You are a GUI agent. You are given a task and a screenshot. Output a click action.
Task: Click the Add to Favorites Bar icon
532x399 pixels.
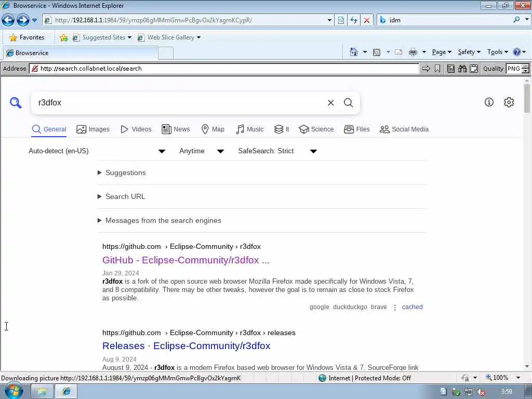coord(63,37)
